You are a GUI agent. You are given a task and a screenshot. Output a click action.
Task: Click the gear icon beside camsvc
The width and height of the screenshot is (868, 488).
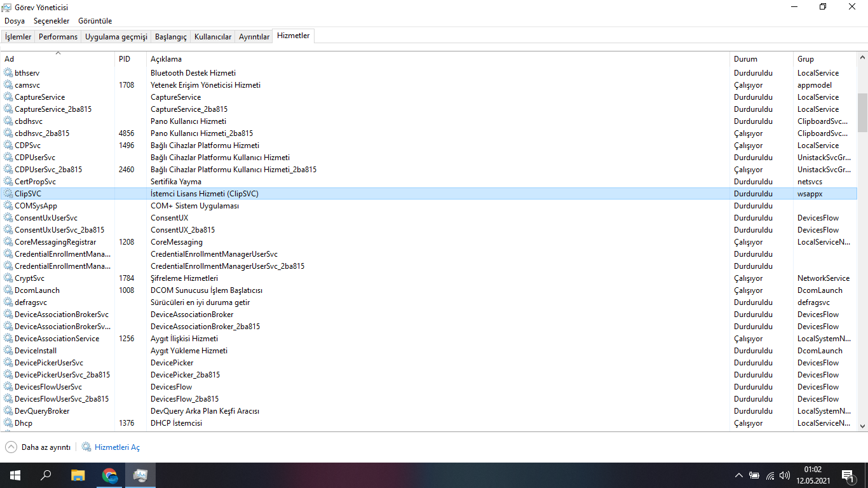tap(8, 85)
